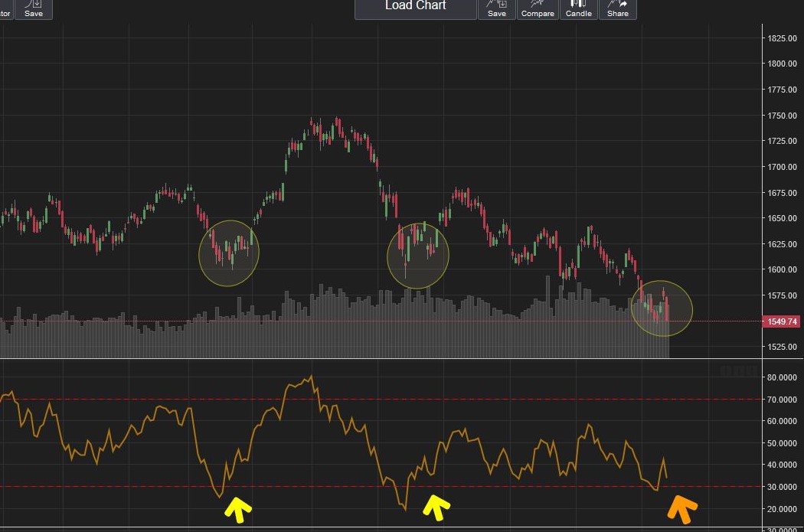Open the Compare chart tool
Viewport: 804px width, 532px height.
click(x=538, y=8)
